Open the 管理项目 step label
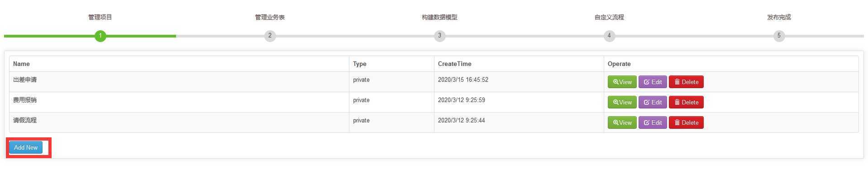Viewport: 868px width, 169px height. pos(100,17)
